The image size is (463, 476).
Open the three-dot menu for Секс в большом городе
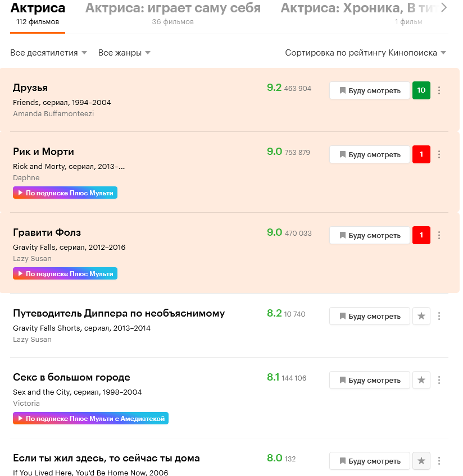coord(439,380)
